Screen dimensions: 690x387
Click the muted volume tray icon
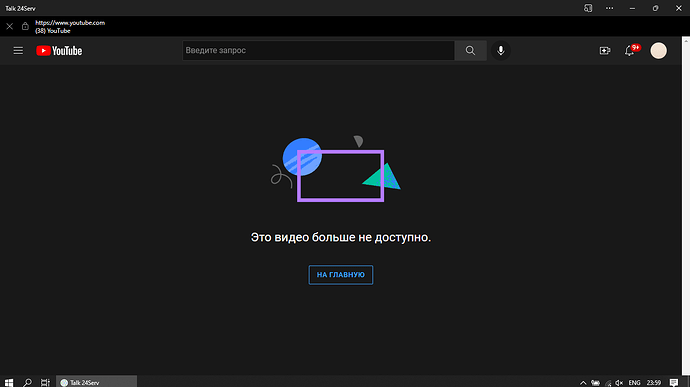click(x=619, y=383)
